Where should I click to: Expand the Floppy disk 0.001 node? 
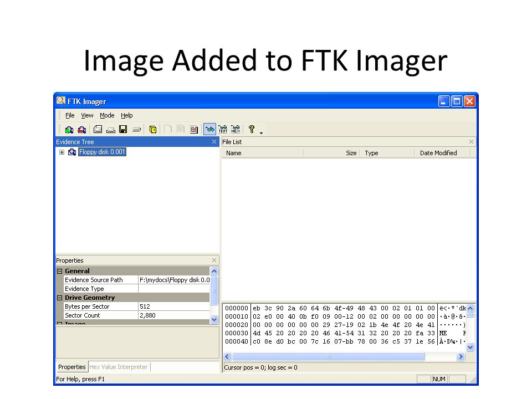coord(62,152)
